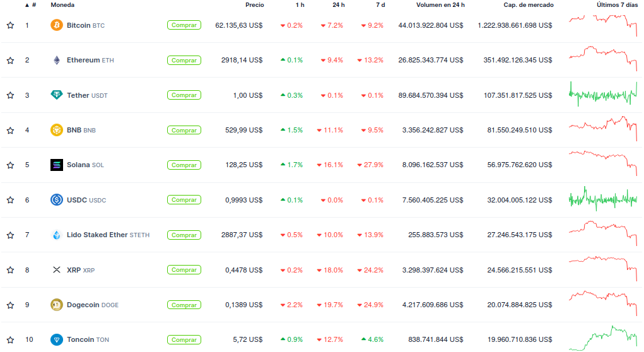Click Comprar button for Dogecoin

click(x=184, y=305)
